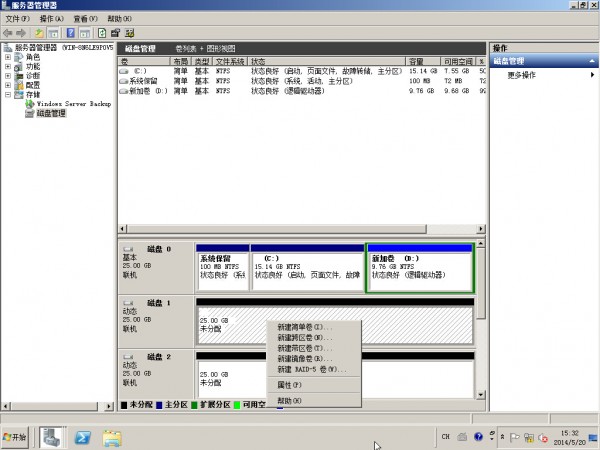Open PowerShell from the taskbar
Screen dimensions: 600x450
pos(85,437)
